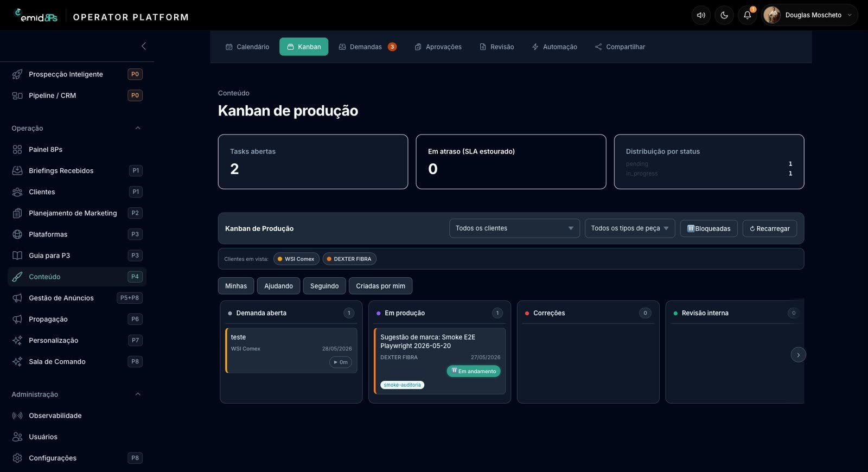Click the Gestão de Anúncios megaphone icon
This screenshot has width=868, height=472.
pos(17,298)
